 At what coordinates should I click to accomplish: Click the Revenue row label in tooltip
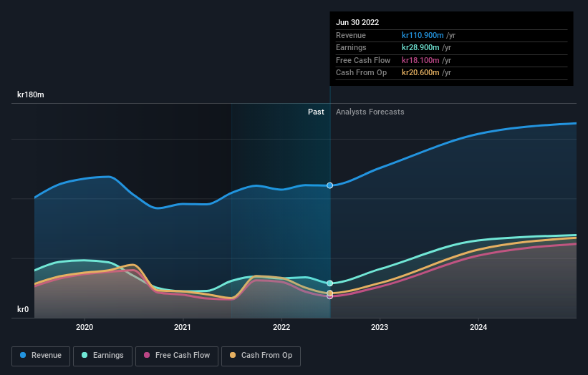pyautogui.click(x=351, y=35)
